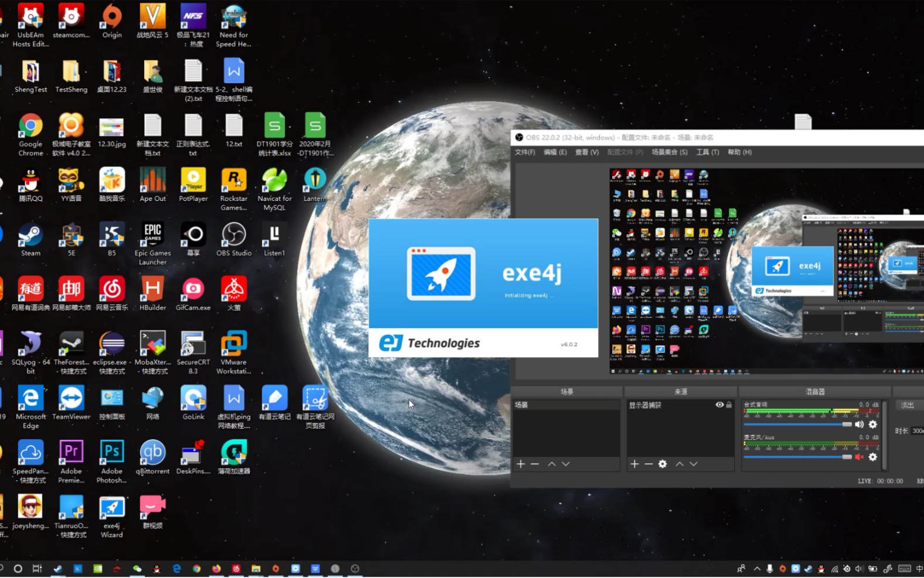This screenshot has width=924, height=578.
Task: Select the Adobe Photoshop desktop icon
Action: (x=112, y=461)
